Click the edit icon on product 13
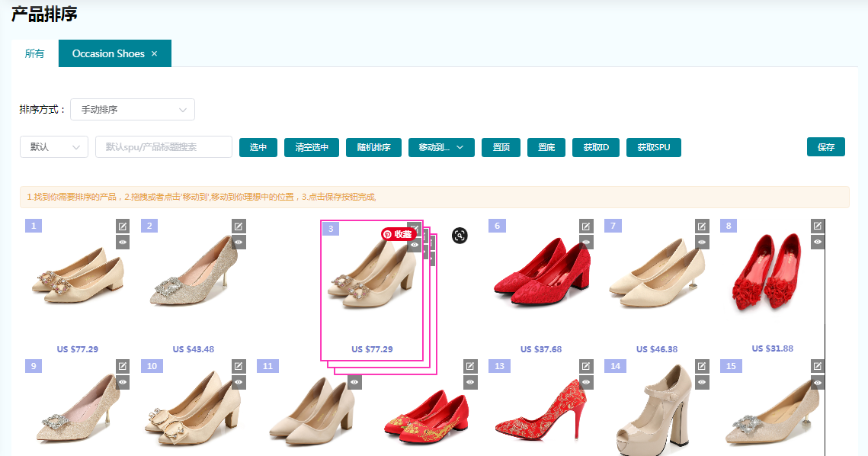Viewport: 868px width, 456px height. point(586,366)
